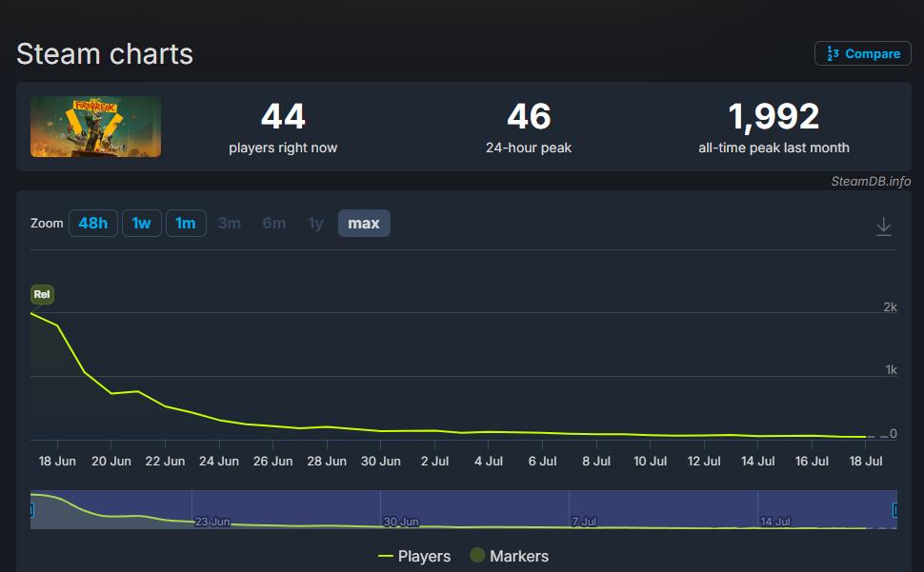Choose the 3m zoom option
This screenshot has height=572, width=924.
[x=229, y=224]
